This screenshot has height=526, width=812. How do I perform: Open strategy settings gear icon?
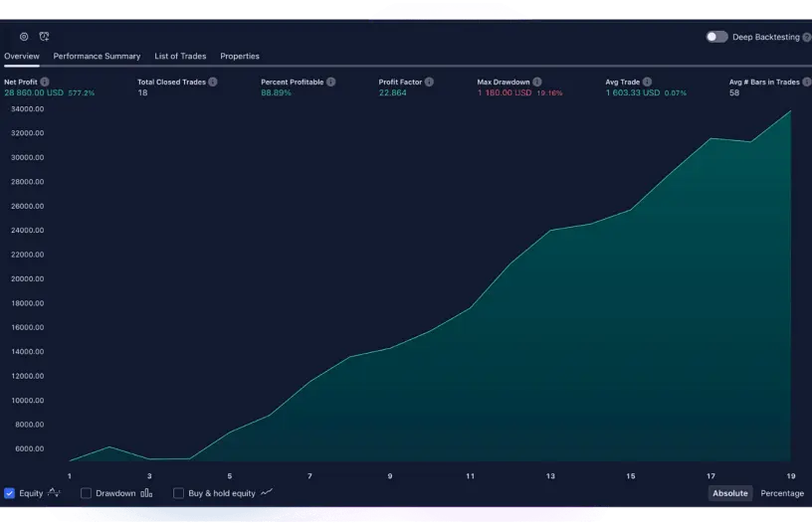tap(24, 36)
